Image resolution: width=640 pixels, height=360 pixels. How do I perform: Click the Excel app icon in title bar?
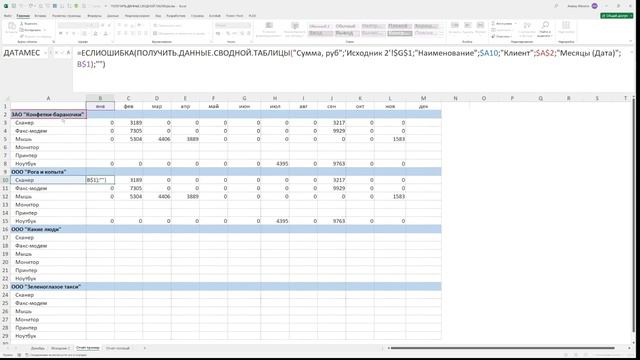(6, 6)
